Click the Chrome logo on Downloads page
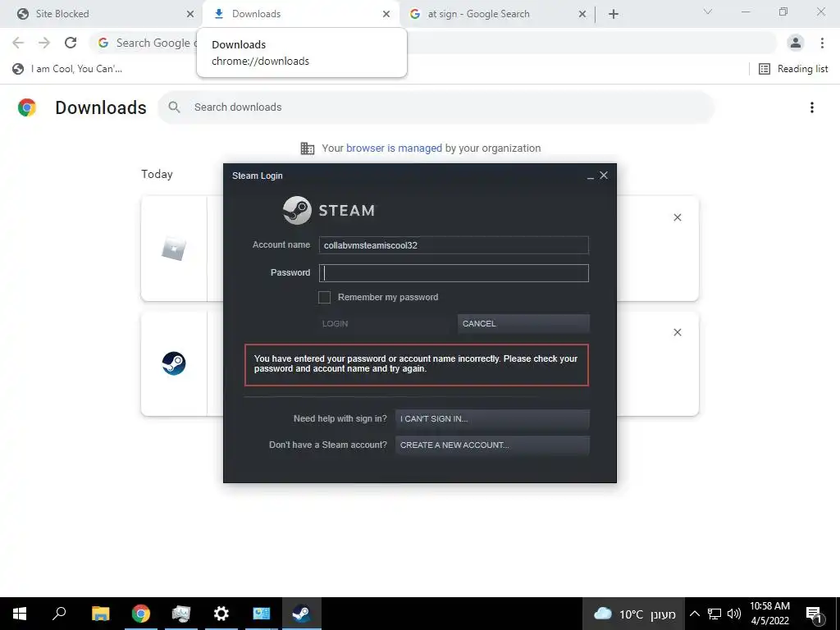840x630 pixels. [27, 107]
